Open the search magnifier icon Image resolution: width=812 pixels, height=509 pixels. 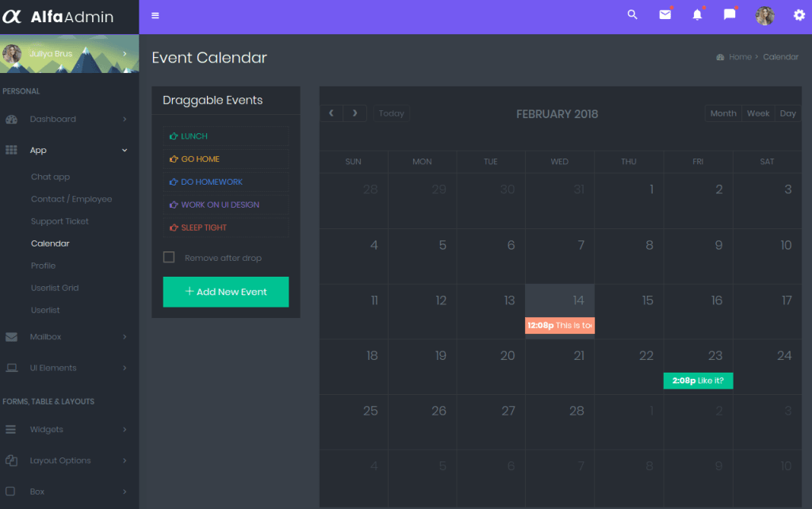pyautogui.click(x=632, y=14)
